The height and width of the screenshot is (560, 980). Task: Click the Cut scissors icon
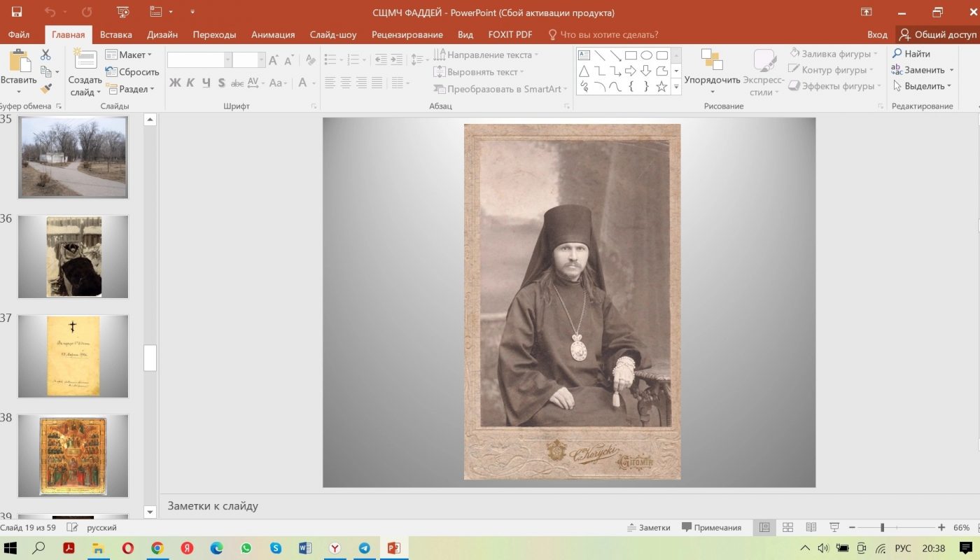pyautogui.click(x=45, y=55)
